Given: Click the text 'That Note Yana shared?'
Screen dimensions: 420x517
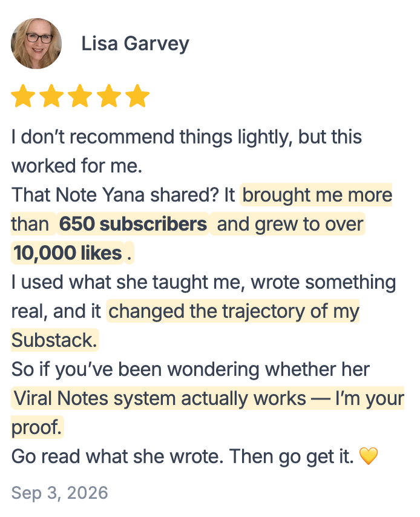Looking at the screenshot, I should (115, 195).
